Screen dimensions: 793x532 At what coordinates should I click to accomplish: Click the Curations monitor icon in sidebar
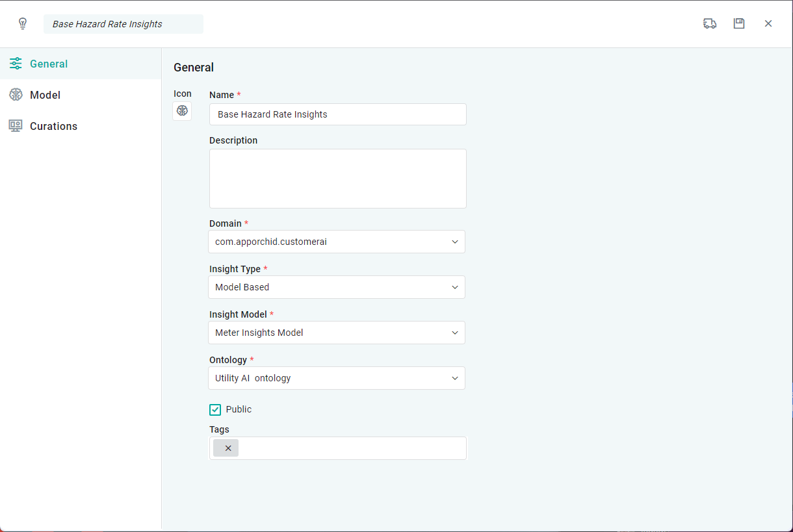[x=16, y=126]
